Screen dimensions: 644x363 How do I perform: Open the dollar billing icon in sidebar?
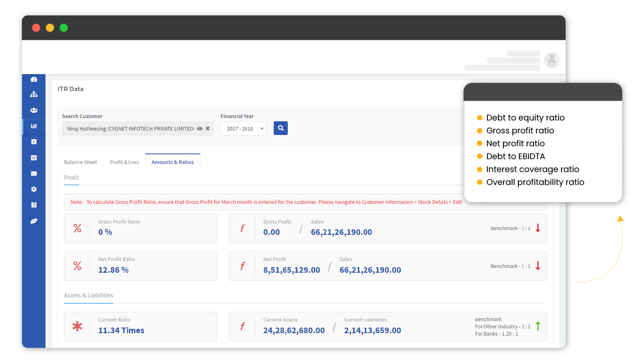[x=34, y=141]
